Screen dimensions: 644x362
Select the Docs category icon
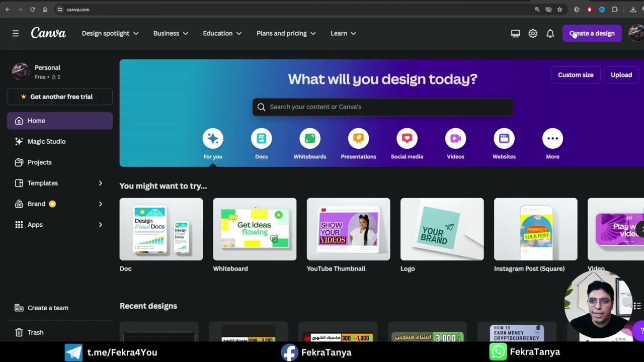261,138
